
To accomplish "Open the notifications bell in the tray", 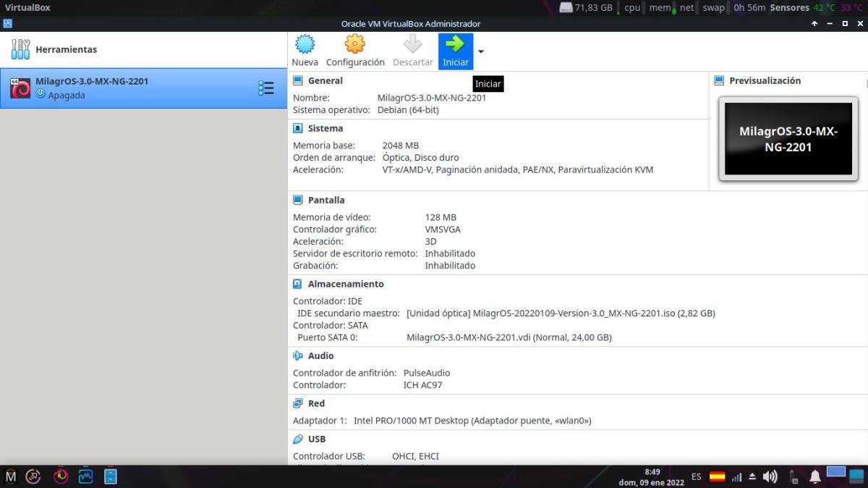I will [814, 476].
